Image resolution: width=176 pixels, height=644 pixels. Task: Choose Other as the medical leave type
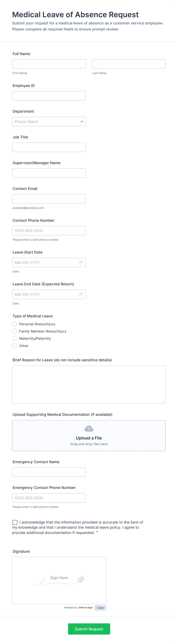pyautogui.click(x=15, y=346)
